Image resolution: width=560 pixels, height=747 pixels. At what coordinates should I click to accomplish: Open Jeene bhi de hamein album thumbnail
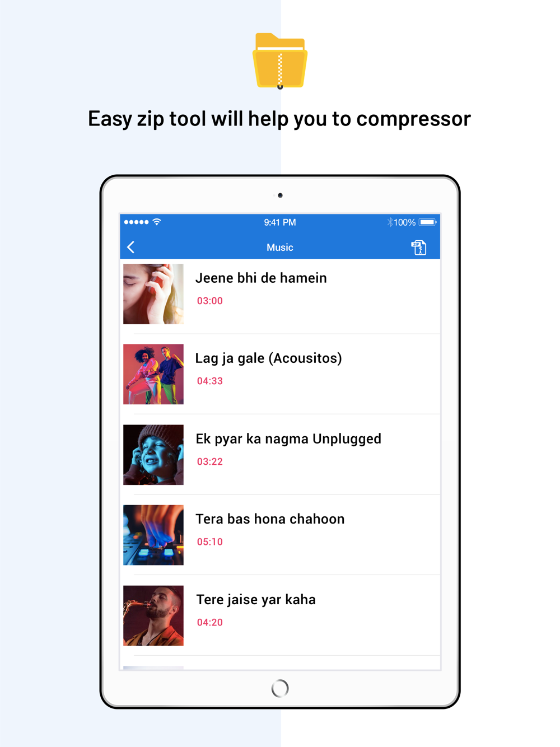click(153, 294)
